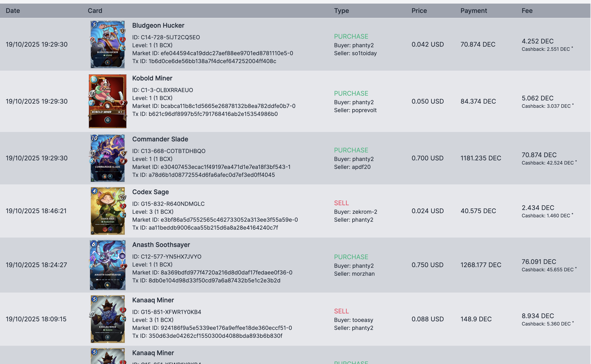Click the Anasth Soothsayer card thumbnail
Image resolution: width=591 pixels, height=364 pixels.
pyautogui.click(x=107, y=265)
